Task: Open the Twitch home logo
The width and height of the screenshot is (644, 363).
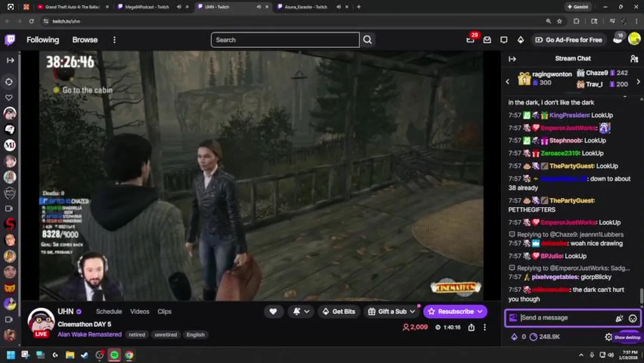Action: pos(10,40)
